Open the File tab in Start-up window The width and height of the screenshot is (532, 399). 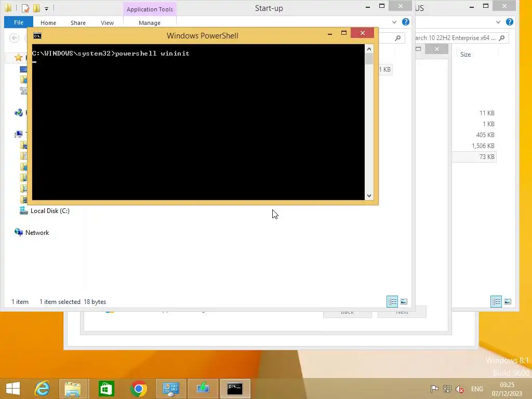coord(19,22)
